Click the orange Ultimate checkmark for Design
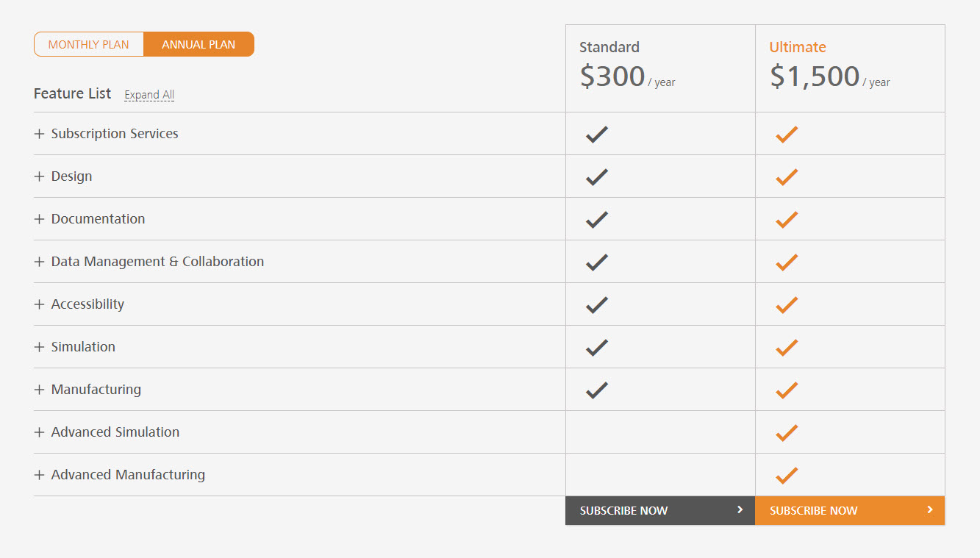 click(x=787, y=176)
